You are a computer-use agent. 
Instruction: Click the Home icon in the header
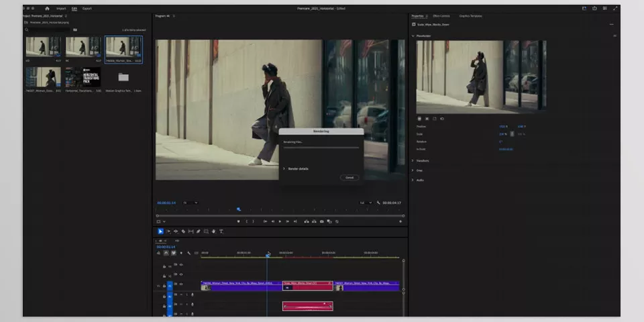point(47,8)
